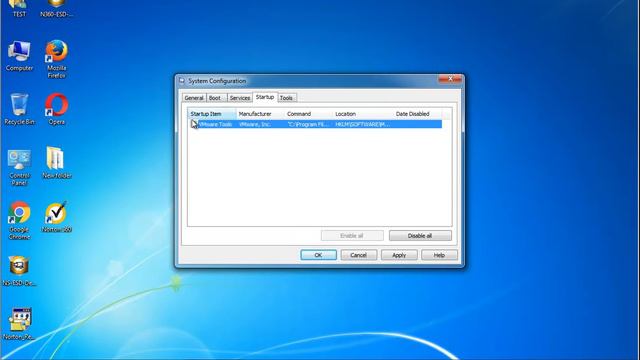Image resolution: width=640 pixels, height=360 pixels.
Task: Select the TEST desktop icon
Action: pos(19,9)
